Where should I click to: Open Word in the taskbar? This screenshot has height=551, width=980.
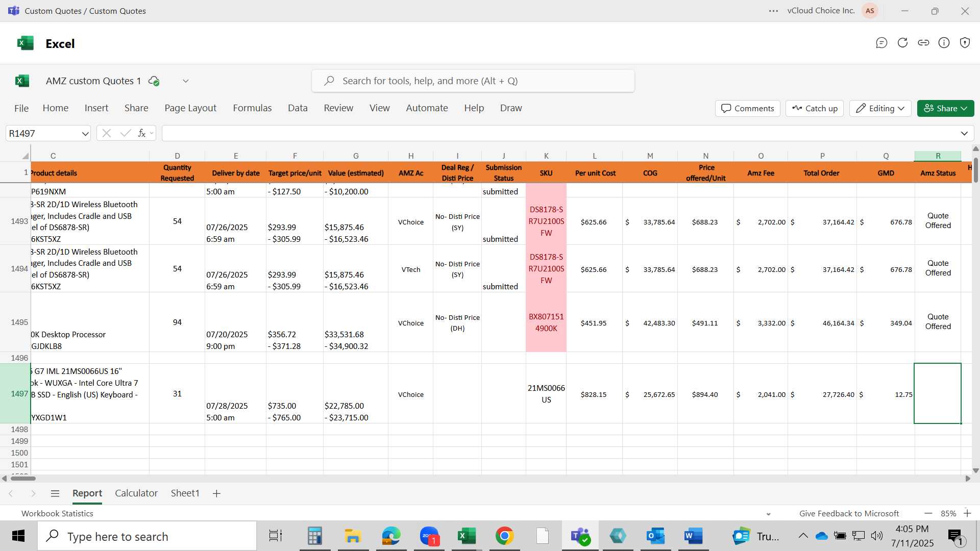click(693, 536)
